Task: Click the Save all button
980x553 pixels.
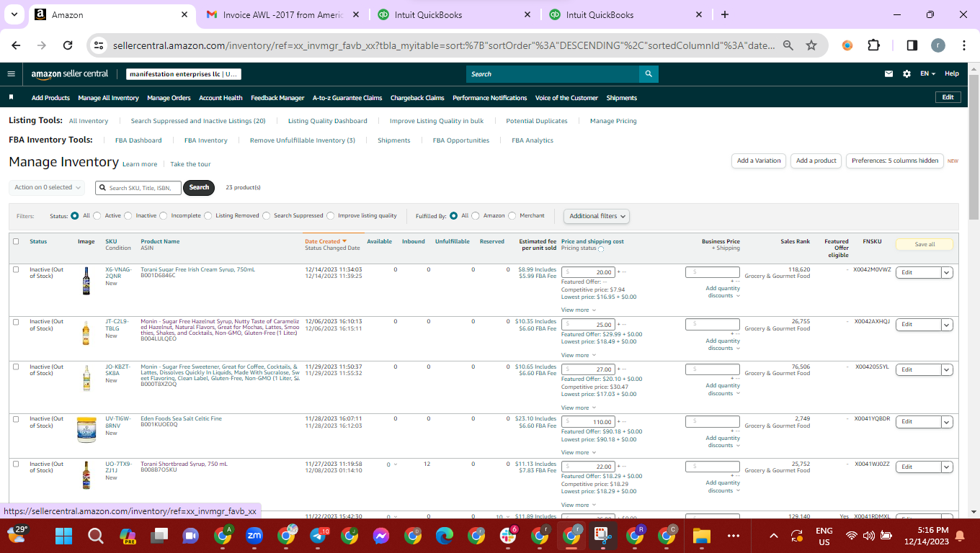Action: [925, 244]
